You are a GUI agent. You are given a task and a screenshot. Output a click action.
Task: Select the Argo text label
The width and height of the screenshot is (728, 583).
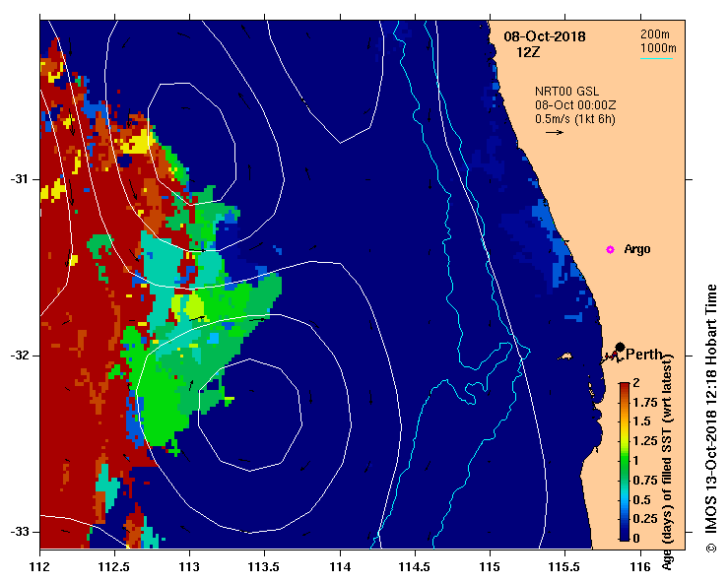click(x=637, y=250)
